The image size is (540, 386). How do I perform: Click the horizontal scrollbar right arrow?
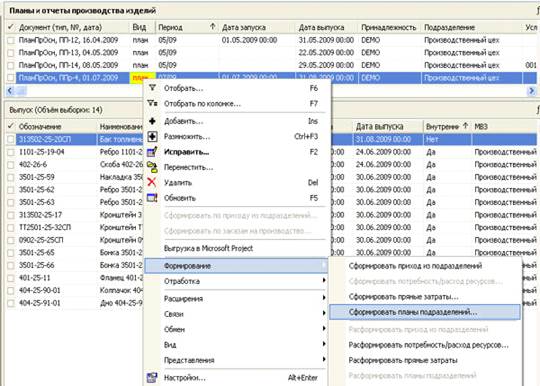tap(532, 91)
